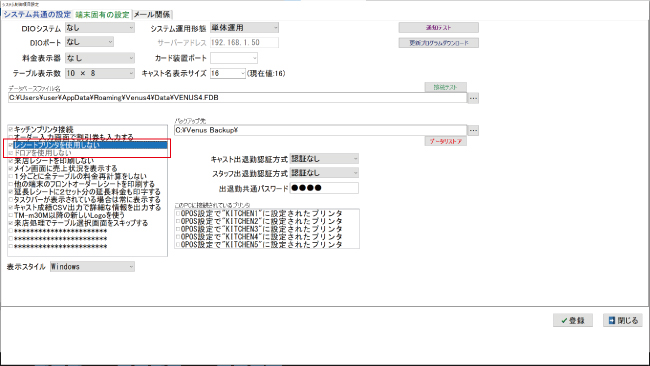Click the このPCに接続されているプリンタ label
650x366 pixels.
coord(213,205)
